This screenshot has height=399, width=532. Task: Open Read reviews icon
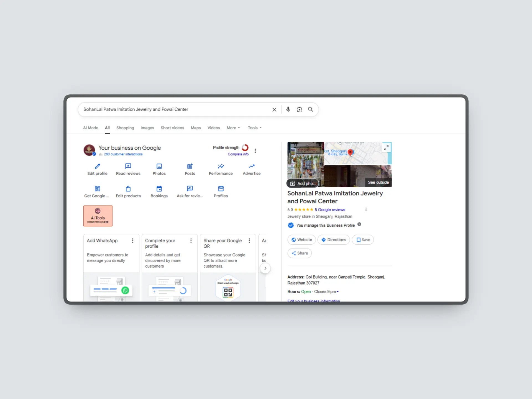click(x=128, y=166)
